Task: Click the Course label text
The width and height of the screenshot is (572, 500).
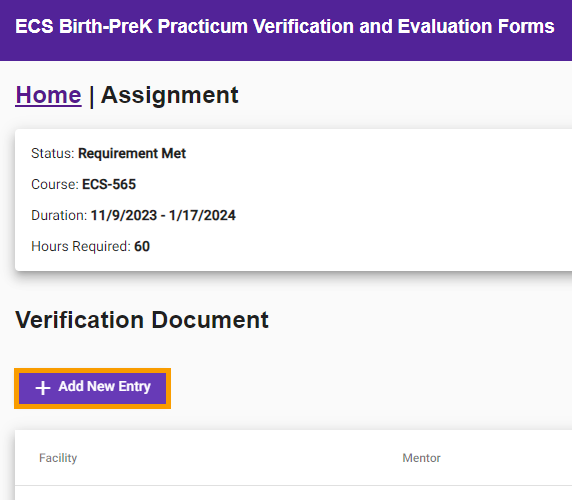Action: tap(55, 185)
